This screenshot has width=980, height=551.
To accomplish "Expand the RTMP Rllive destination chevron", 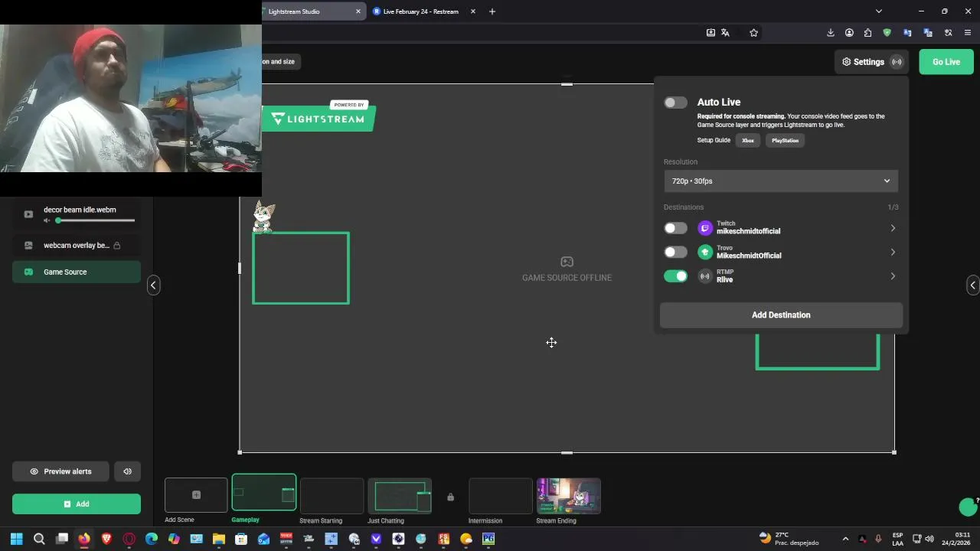I will tap(893, 276).
